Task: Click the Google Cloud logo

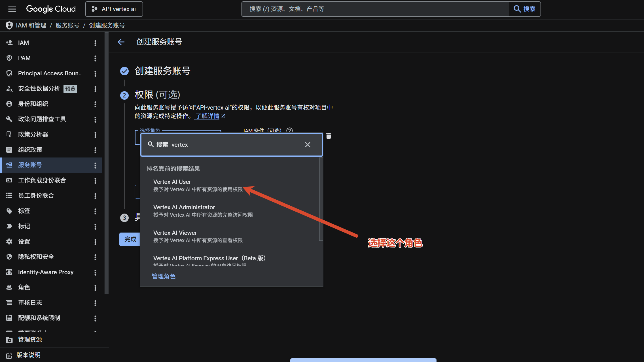Action: click(51, 9)
